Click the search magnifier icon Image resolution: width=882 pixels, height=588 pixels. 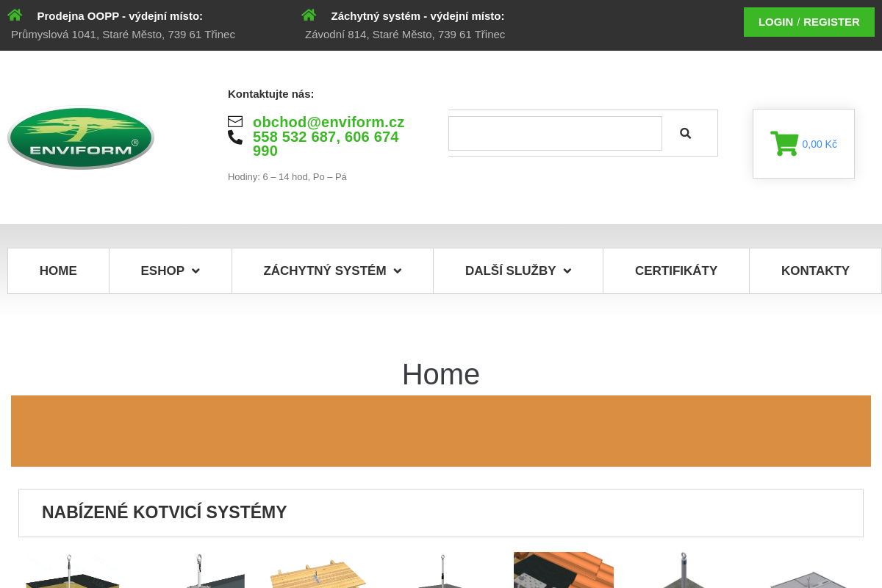coord(685,132)
